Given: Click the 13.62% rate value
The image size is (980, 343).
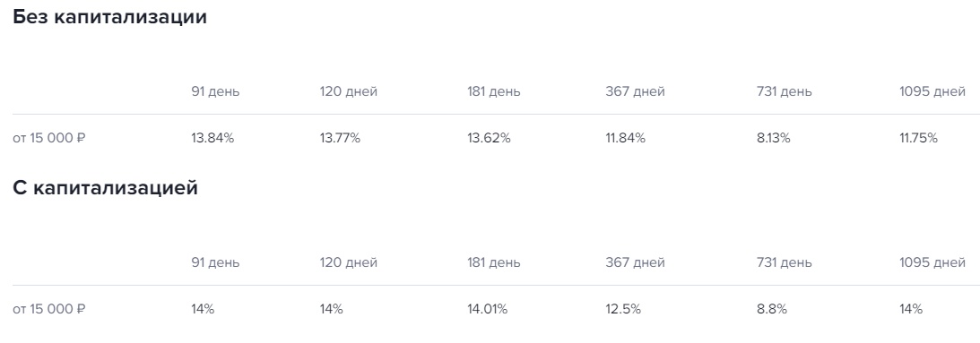Looking at the screenshot, I should click(489, 138).
